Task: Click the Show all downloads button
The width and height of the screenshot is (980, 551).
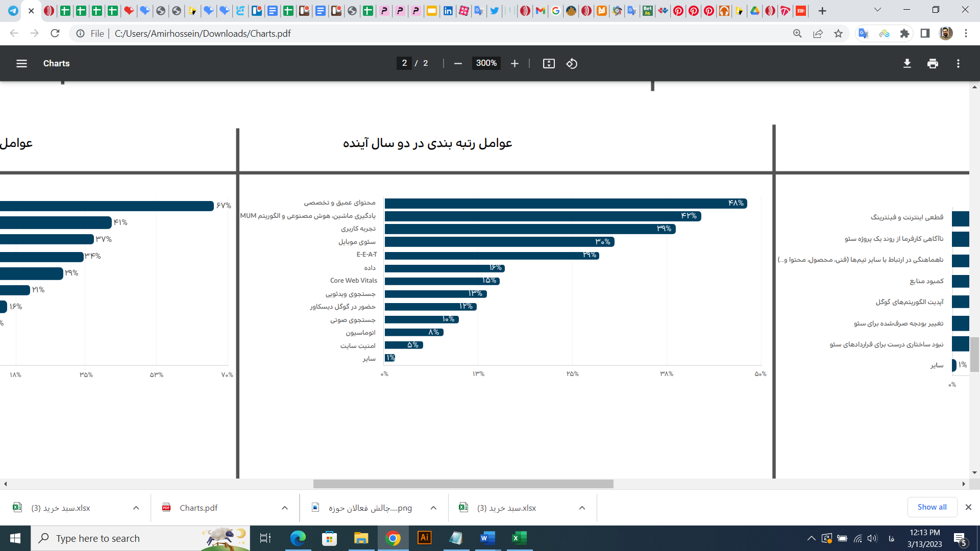Action: pos(932,507)
